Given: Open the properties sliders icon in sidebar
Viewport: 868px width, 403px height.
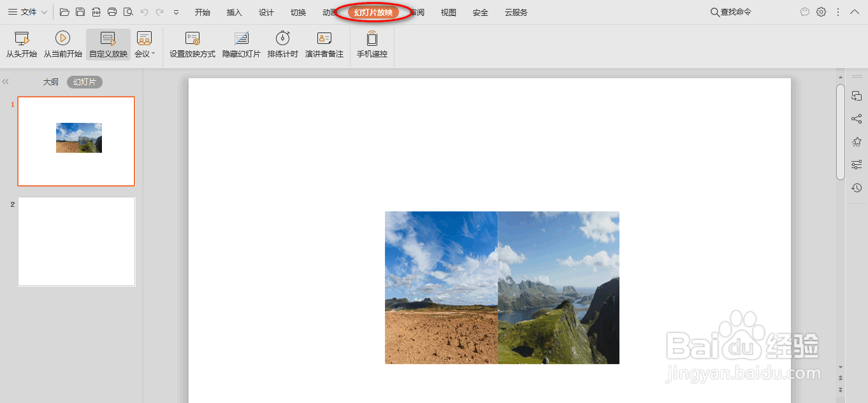Looking at the screenshot, I should [857, 165].
